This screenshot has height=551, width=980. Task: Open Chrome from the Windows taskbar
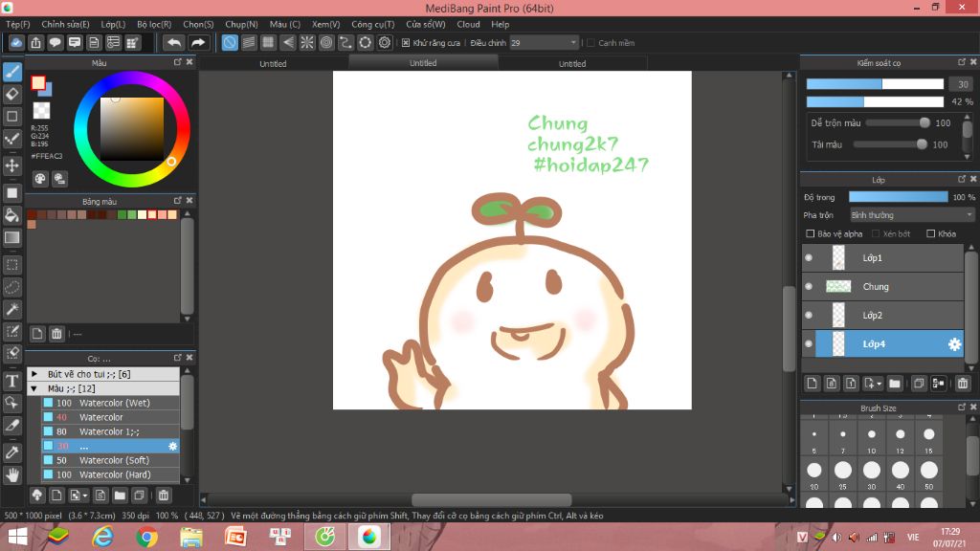(146, 537)
